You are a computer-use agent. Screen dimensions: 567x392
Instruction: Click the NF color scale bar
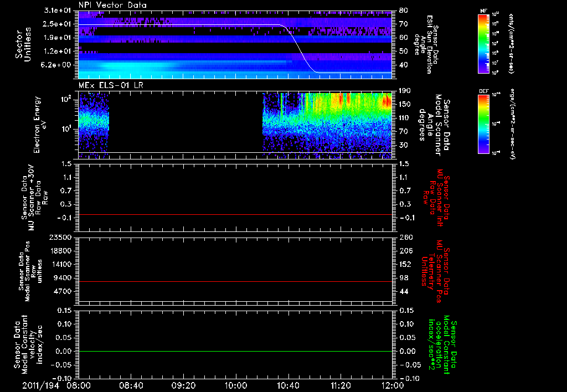click(484, 44)
